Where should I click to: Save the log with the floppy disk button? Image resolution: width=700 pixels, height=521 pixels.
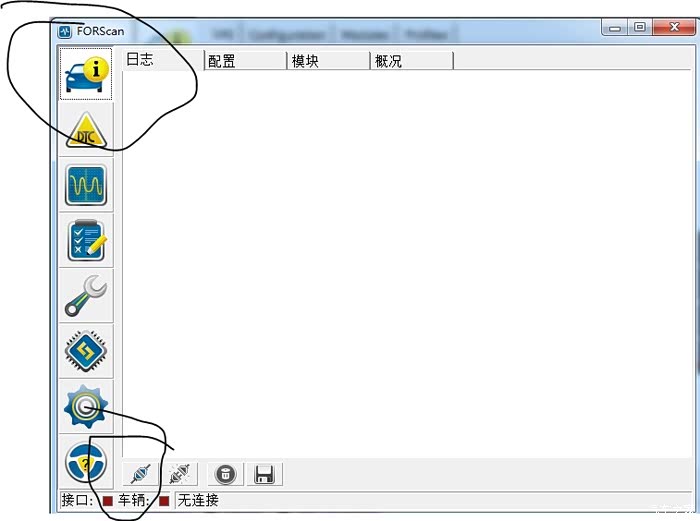(264, 474)
